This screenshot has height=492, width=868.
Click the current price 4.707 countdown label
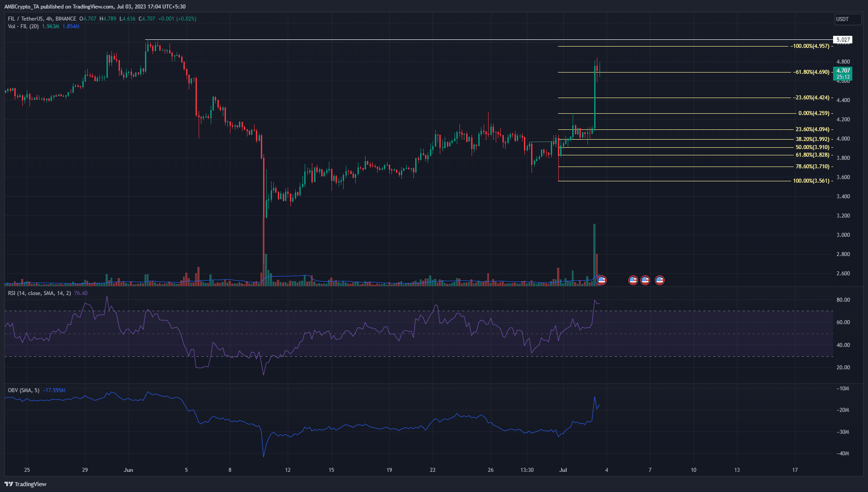(x=842, y=74)
